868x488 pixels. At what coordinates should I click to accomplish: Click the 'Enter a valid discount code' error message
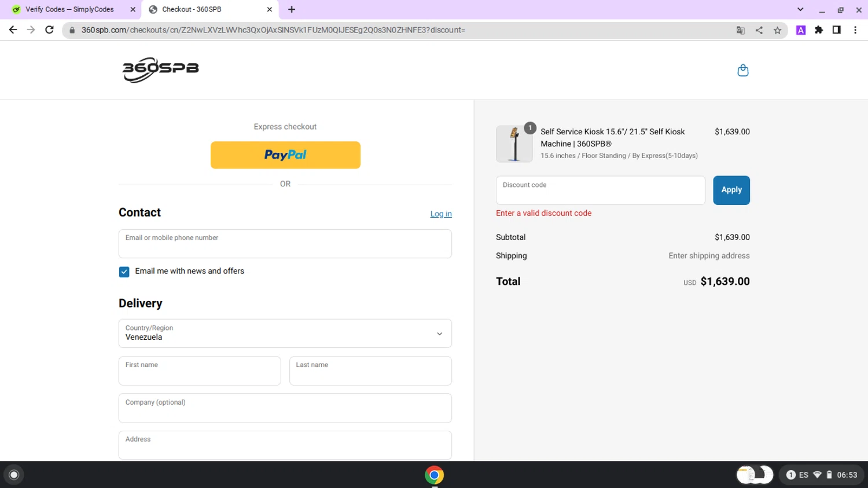point(543,213)
